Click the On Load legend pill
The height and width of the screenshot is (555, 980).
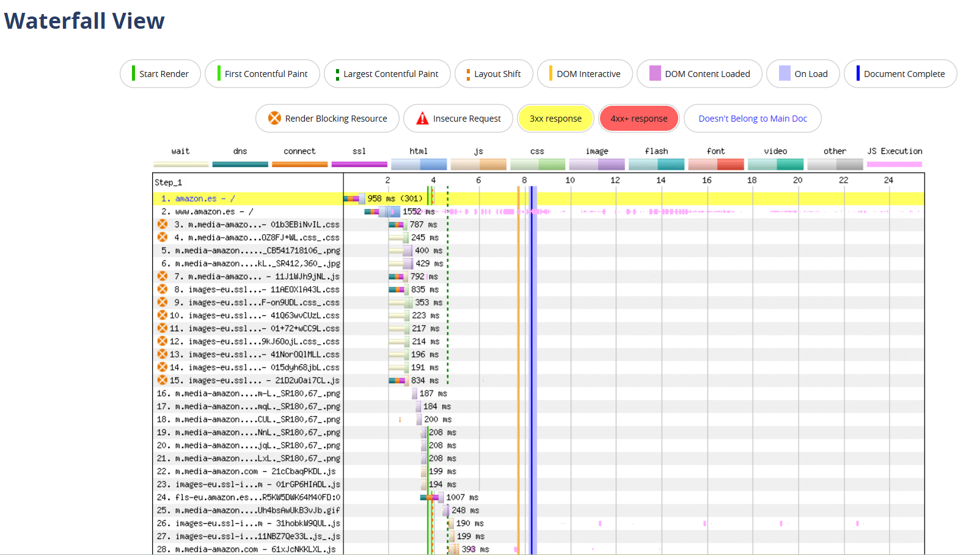click(803, 74)
